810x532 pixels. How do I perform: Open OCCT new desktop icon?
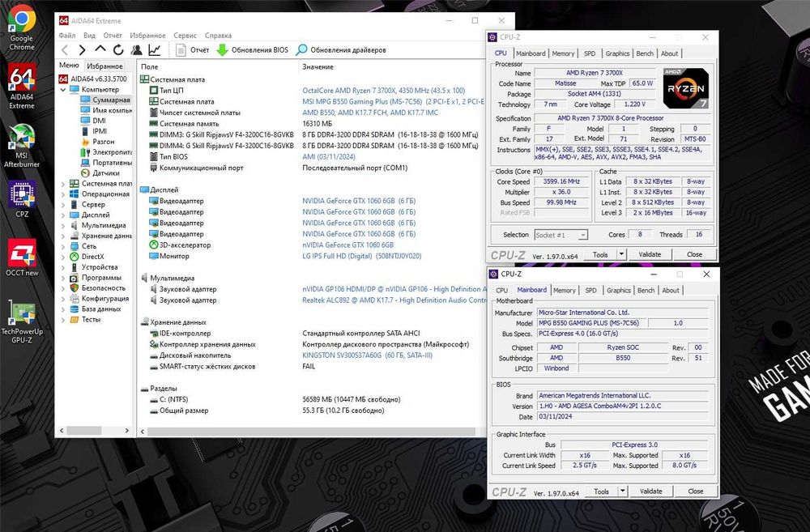click(22, 257)
